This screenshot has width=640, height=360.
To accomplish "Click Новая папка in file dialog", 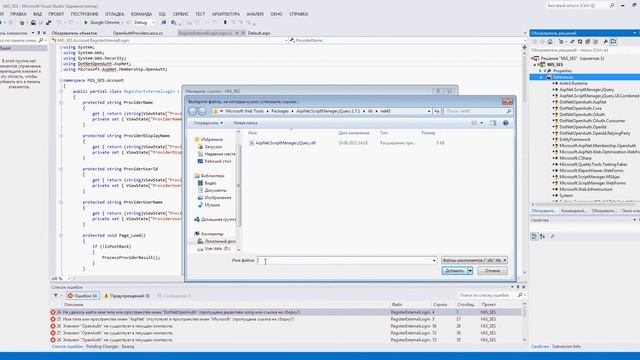I will point(245,123).
